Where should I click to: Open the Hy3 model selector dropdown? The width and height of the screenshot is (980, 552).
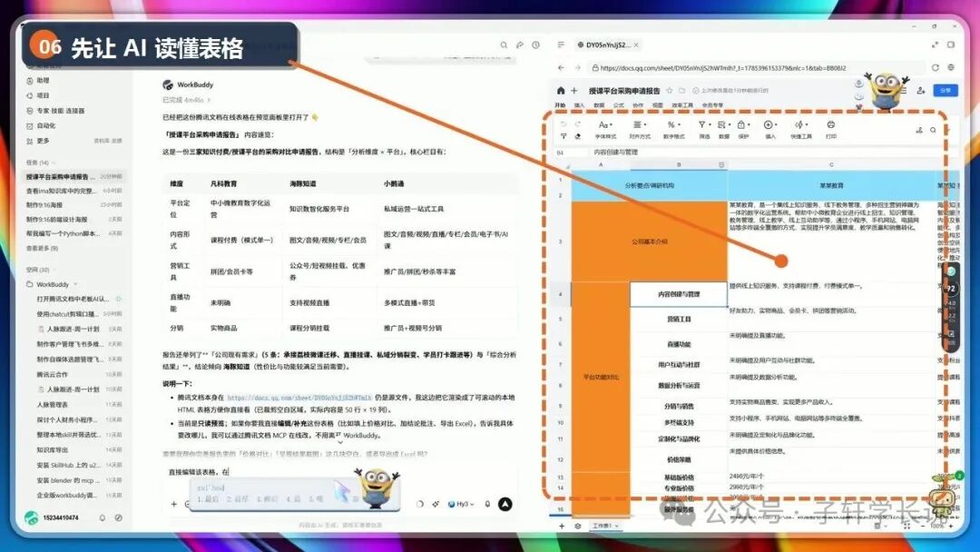point(461,504)
